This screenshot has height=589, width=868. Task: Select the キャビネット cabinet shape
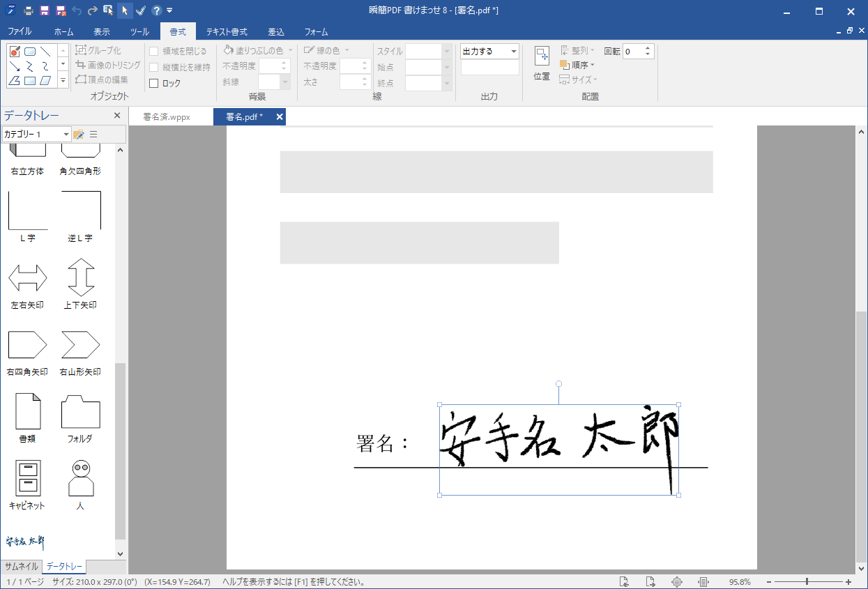(27, 478)
